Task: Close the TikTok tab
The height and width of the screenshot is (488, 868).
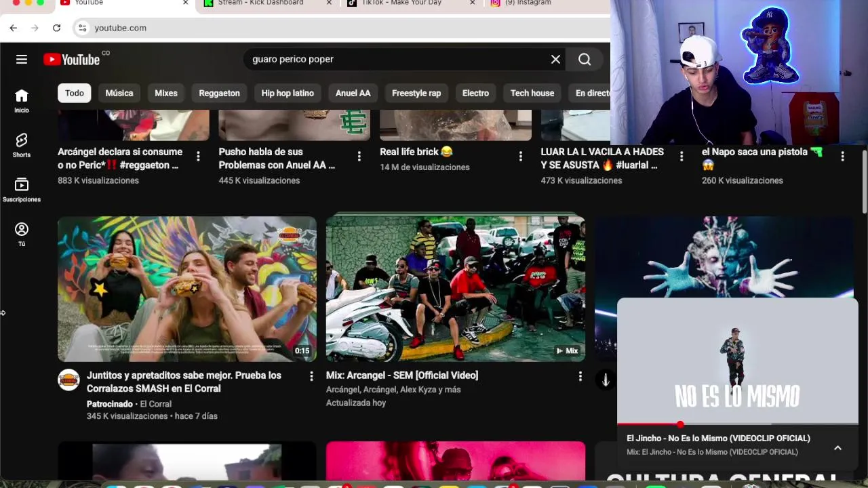Action: coord(473,3)
